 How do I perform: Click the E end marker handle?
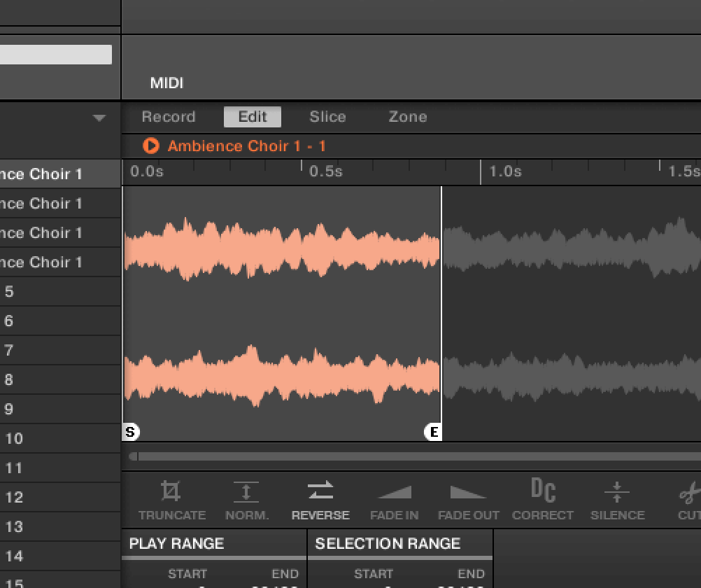(x=433, y=432)
